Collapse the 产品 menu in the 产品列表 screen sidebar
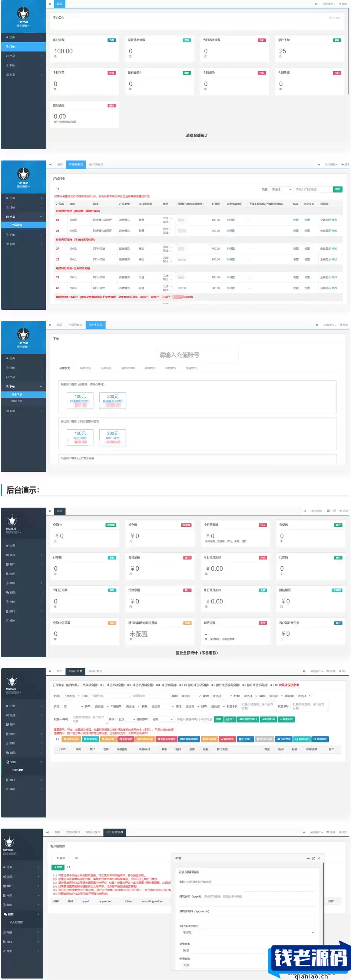Image resolution: width=351 pixels, height=980 pixels. (x=23, y=216)
